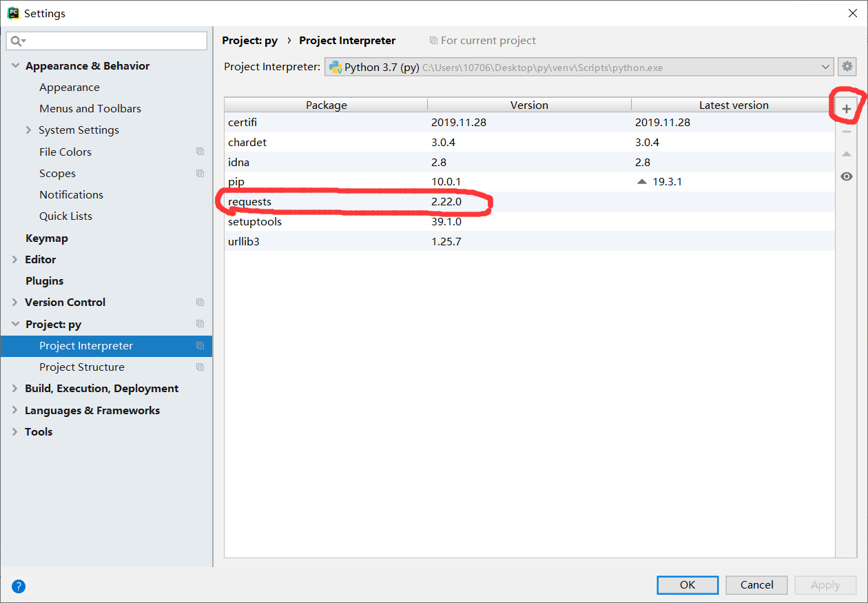
Task: Expand the Build, Execution, Deployment arrow
Action: (x=15, y=389)
